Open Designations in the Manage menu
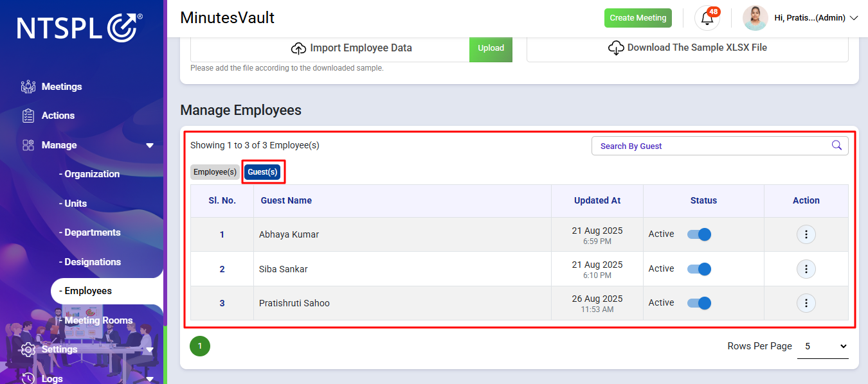Screen dimensions: 868x384 pos(89,262)
